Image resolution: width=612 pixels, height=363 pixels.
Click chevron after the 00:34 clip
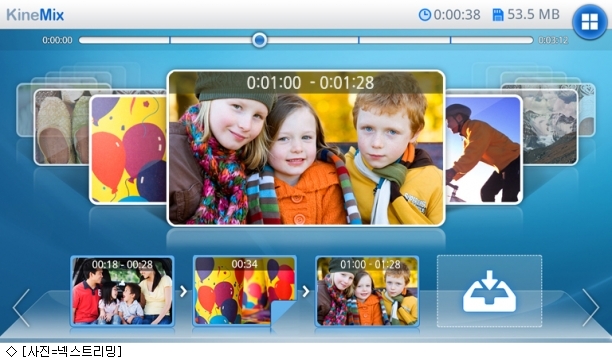(306, 291)
